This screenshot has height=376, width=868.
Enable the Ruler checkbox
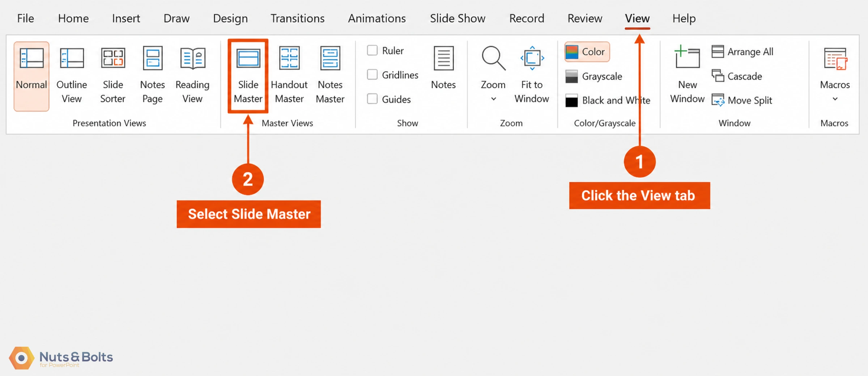pyautogui.click(x=372, y=50)
